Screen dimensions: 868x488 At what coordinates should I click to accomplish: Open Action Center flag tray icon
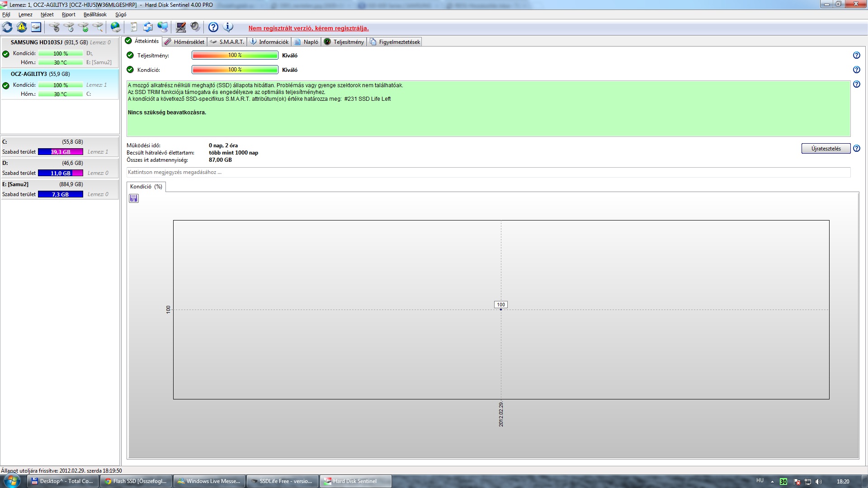coord(797,482)
